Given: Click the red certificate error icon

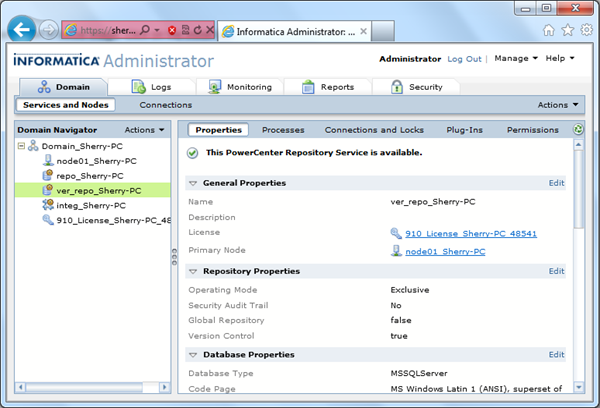Looking at the screenshot, I should click(172, 30).
